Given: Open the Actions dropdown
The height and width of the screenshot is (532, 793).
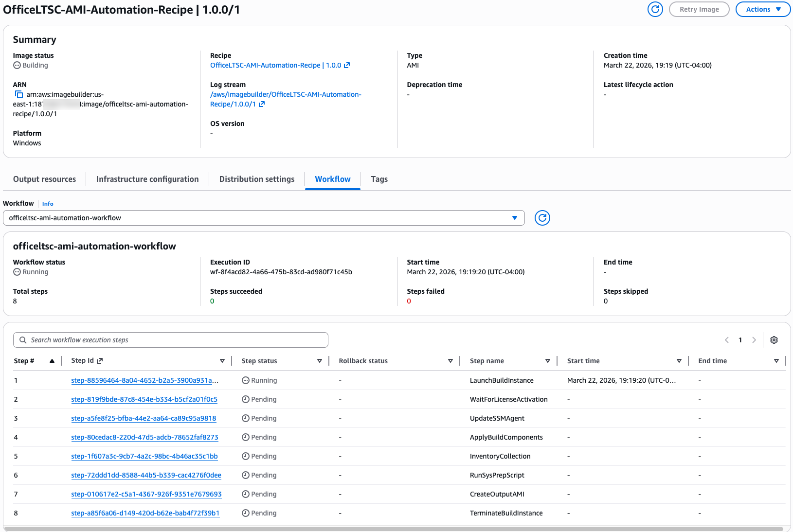Looking at the screenshot, I should 763,9.
